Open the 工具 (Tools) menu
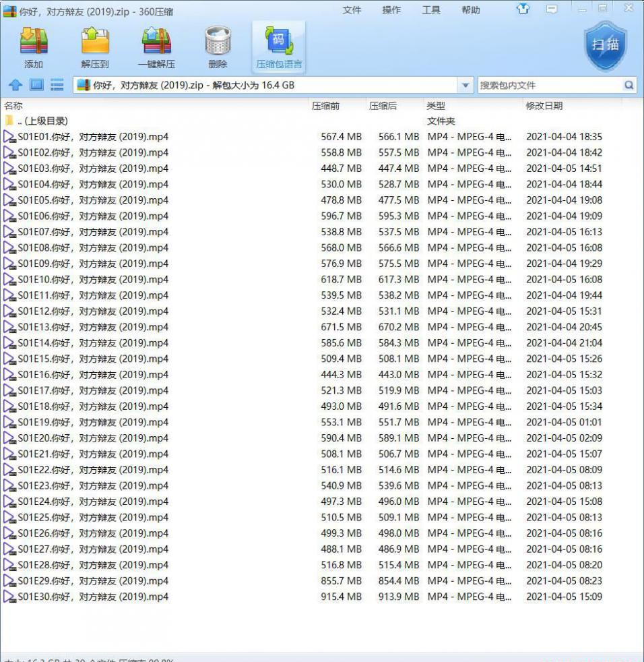The image size is (644, 662). 431,10
